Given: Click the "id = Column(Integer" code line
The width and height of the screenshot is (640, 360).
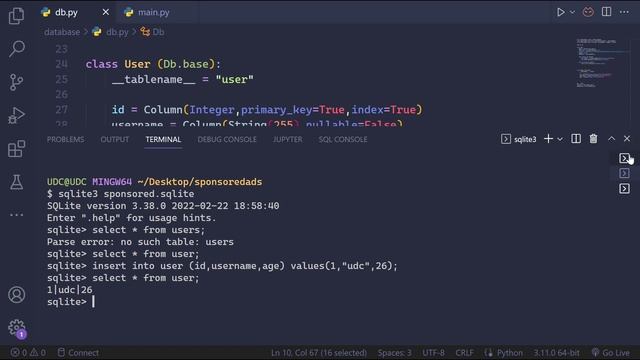Looking at the screenshot, I should (267, 110).
